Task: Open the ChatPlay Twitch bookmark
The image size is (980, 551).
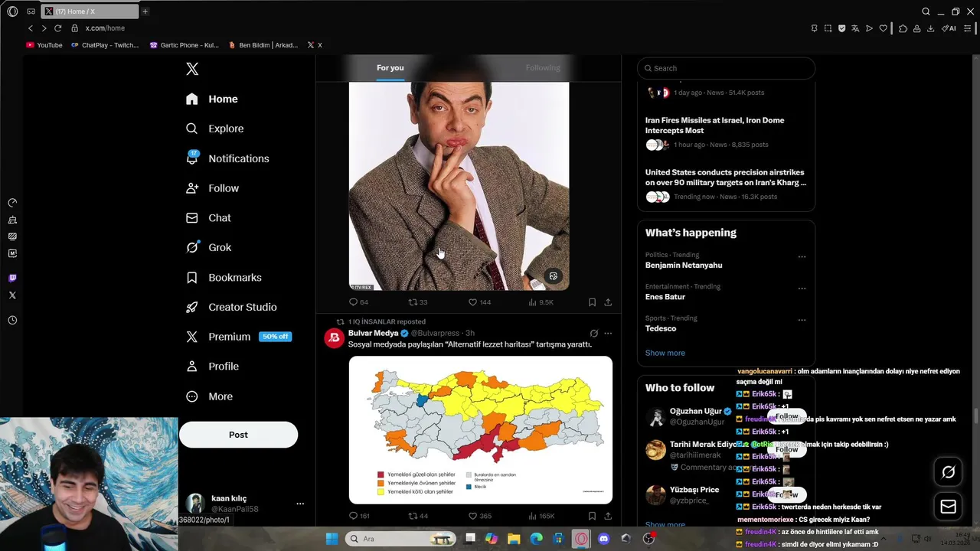Action: (x=105, y=45)
